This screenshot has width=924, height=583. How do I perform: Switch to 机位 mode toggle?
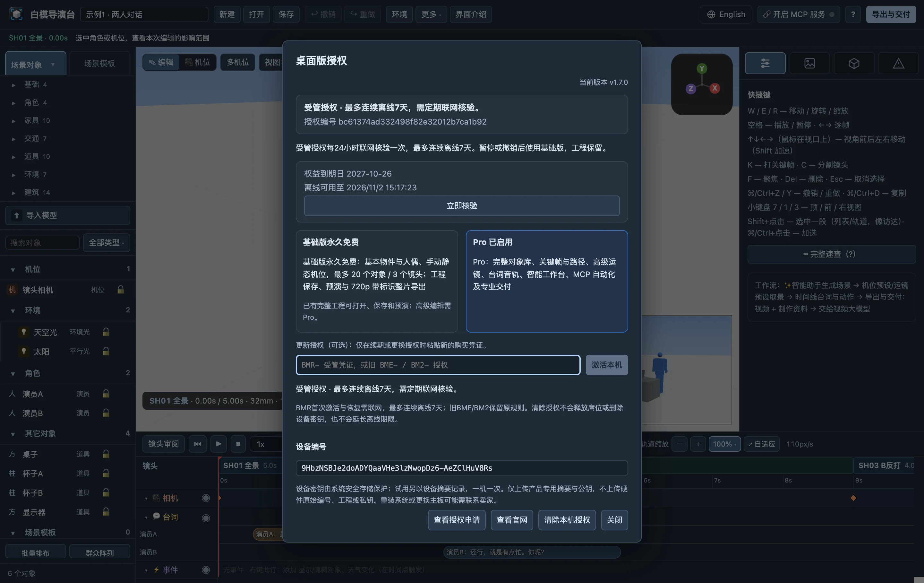(x=198, y=62)
